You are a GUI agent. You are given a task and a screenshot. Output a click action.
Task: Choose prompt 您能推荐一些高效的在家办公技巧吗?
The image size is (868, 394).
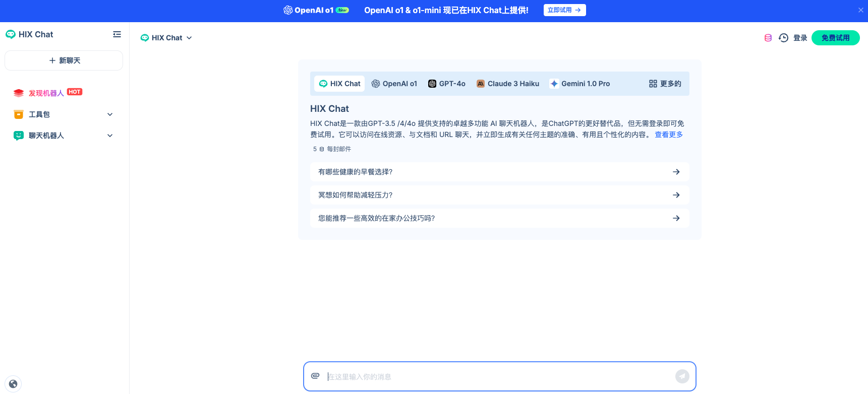coord(499,218)
